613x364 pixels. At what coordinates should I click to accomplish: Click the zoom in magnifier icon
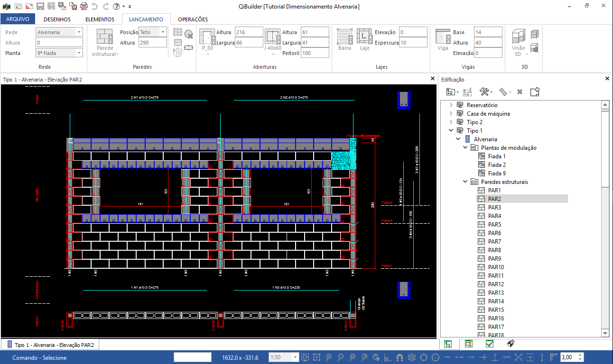click(x=329, y=357)
